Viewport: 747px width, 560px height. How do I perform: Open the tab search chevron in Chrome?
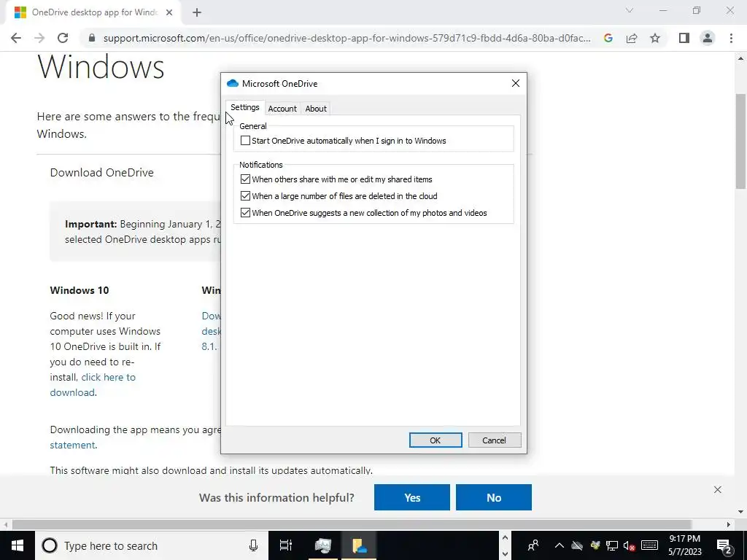pyautogui.click(x=630, y=10)
